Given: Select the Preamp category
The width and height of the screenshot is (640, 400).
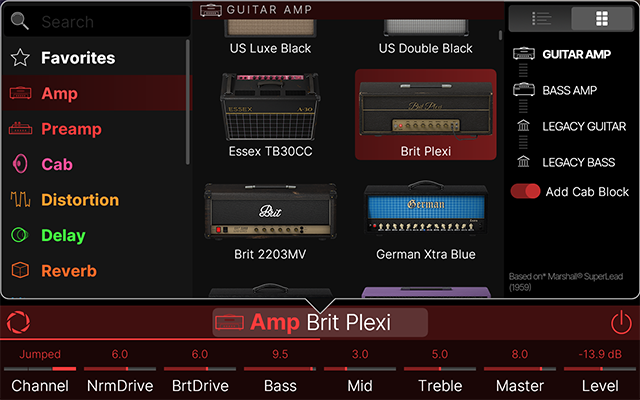Looking at the screenshot, I should point(96,129).
